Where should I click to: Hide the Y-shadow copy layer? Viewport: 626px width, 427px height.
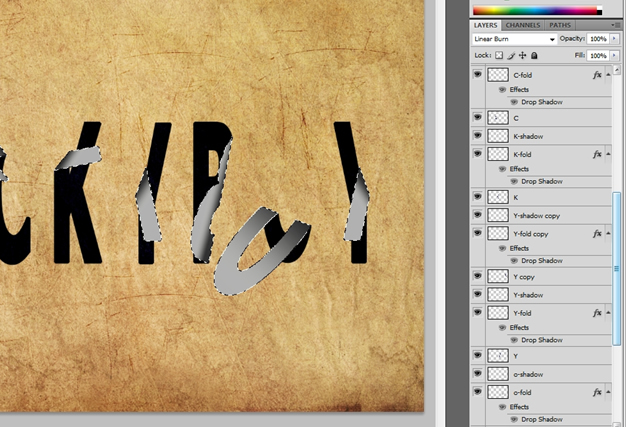[x=477, y=215]
